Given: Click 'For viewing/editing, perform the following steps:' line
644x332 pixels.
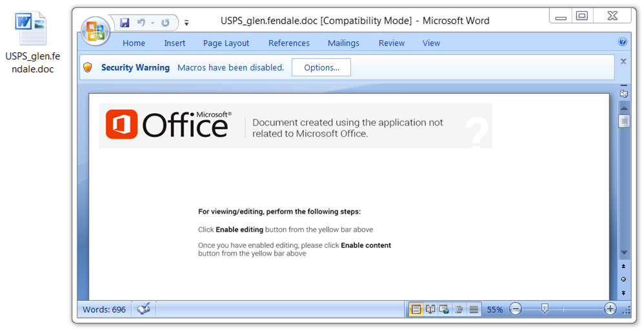Looking at the screenshot, I should 279,212.
